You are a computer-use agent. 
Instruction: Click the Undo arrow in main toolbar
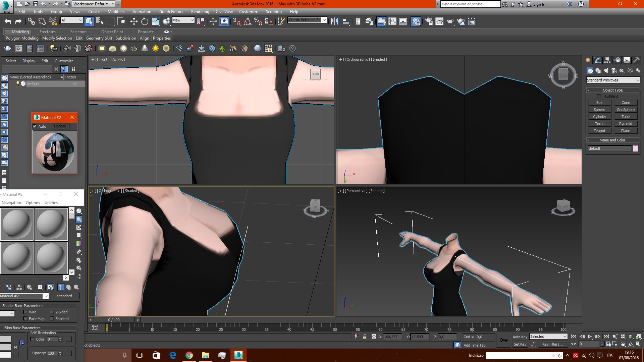[x=8, y=21]
